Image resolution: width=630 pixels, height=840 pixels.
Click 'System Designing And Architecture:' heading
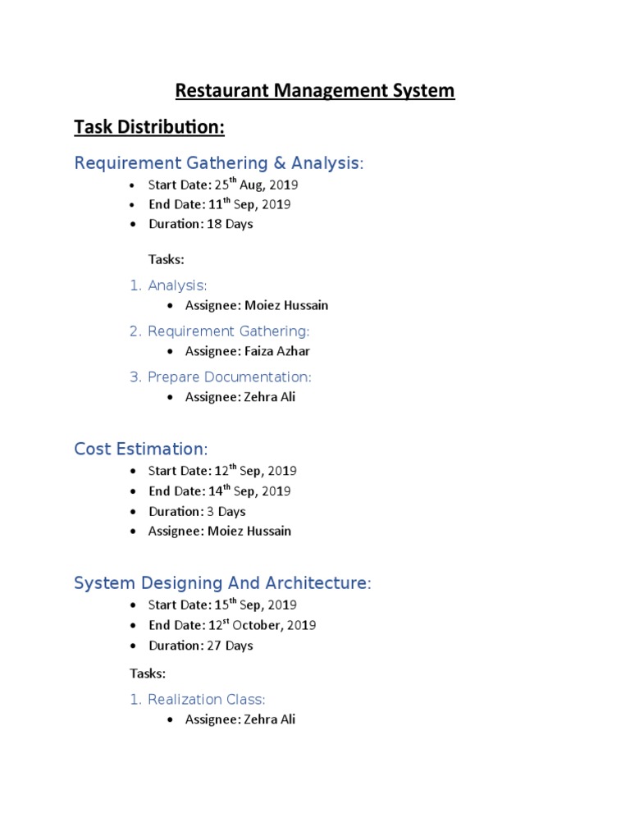pos(222,583)
